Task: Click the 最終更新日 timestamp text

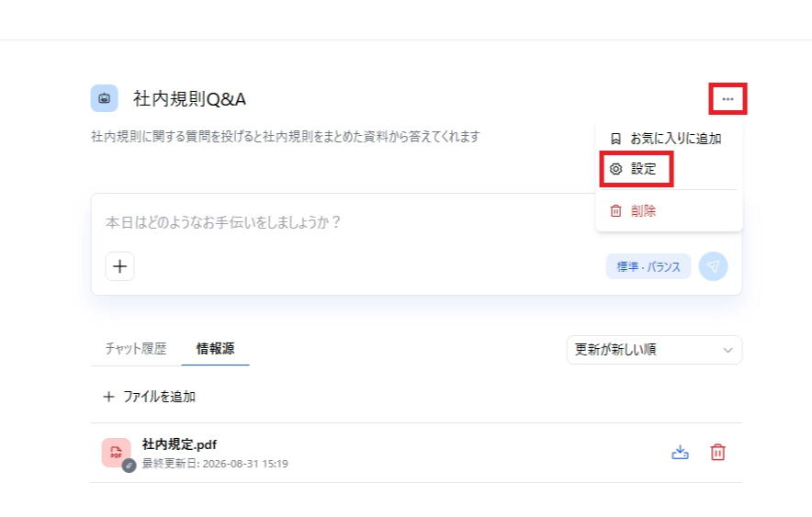Action: pyautogui.click(x=215, y=464)
